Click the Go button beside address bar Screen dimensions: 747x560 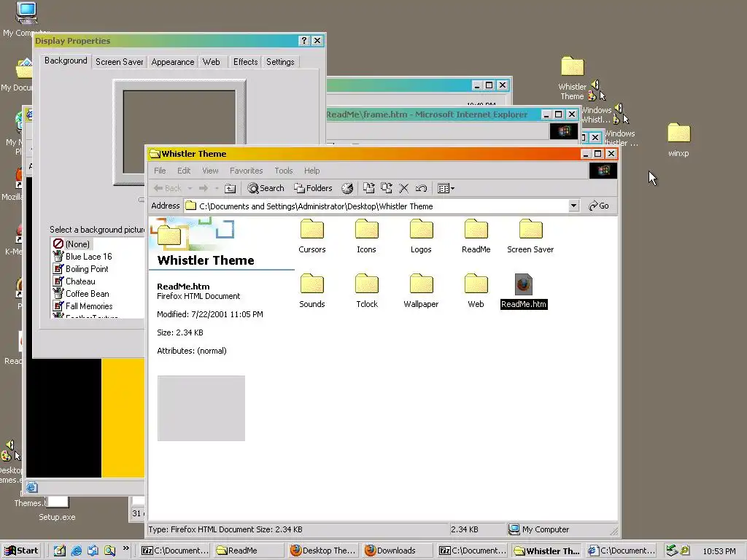coord(599,206)
